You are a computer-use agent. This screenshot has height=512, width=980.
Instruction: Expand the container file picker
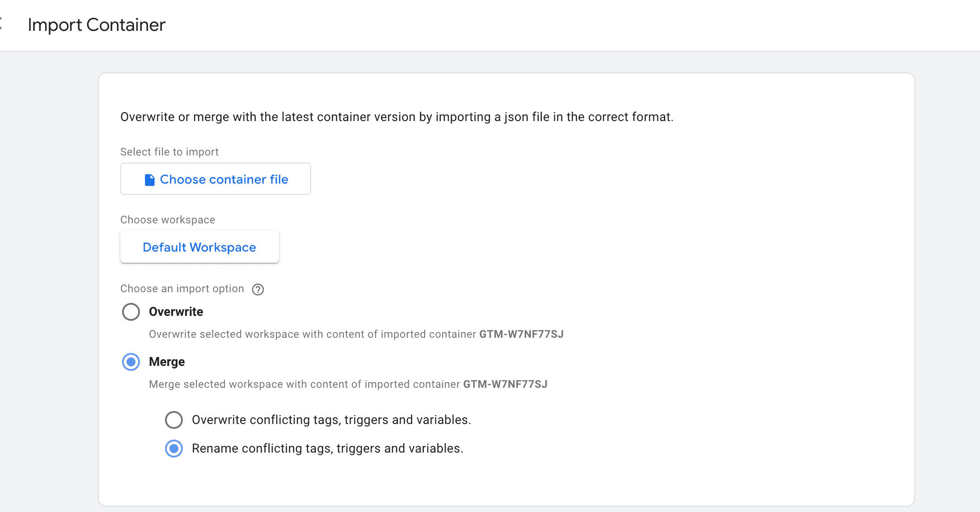point(215,179)
